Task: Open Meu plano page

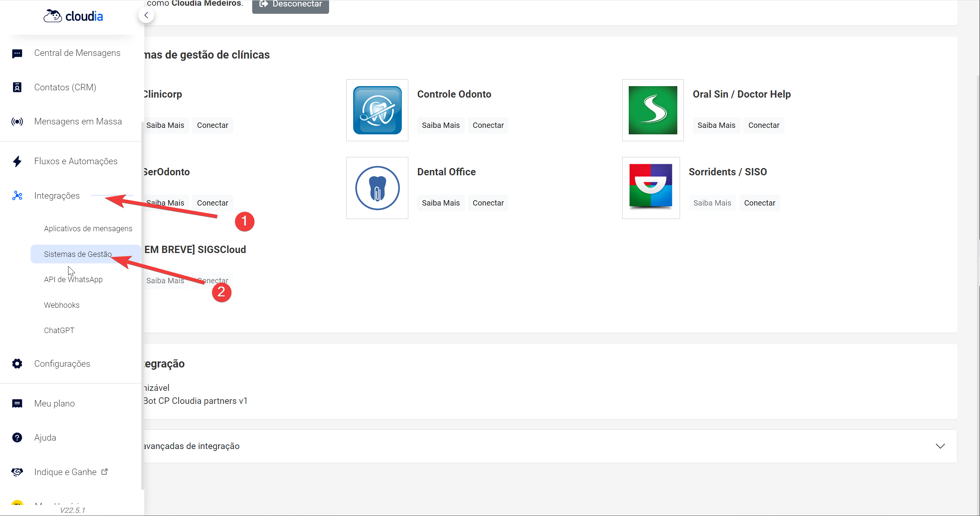Action: click(54, 403)
